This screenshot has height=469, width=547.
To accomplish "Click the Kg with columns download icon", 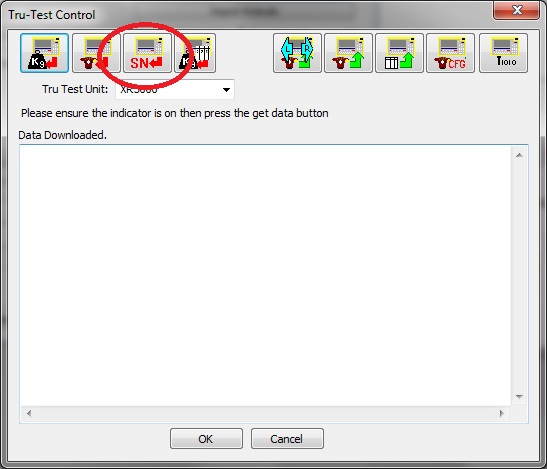I will 195,53.
